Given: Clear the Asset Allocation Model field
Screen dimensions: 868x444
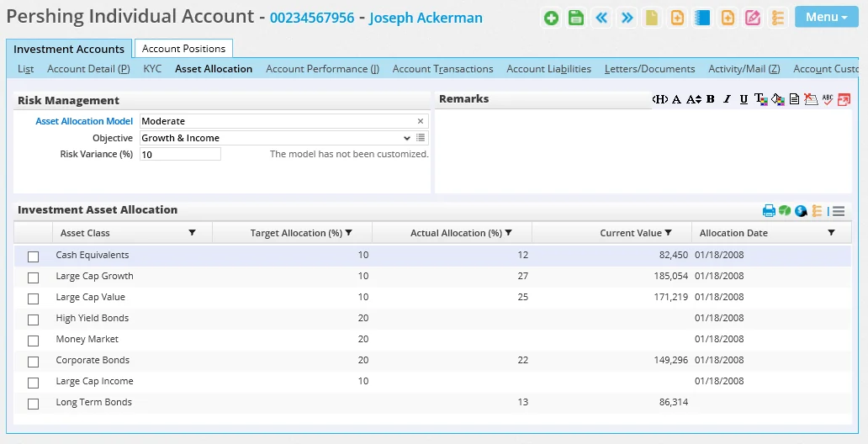Looking at the screenshot, I should coord(421,121).
